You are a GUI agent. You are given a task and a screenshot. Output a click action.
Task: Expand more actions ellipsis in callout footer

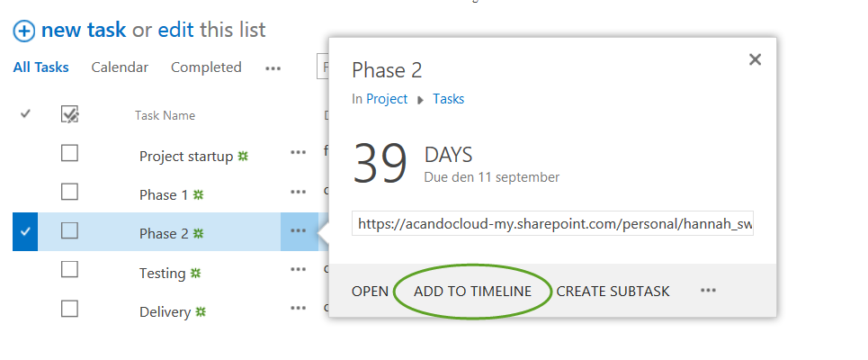[708, 291]
